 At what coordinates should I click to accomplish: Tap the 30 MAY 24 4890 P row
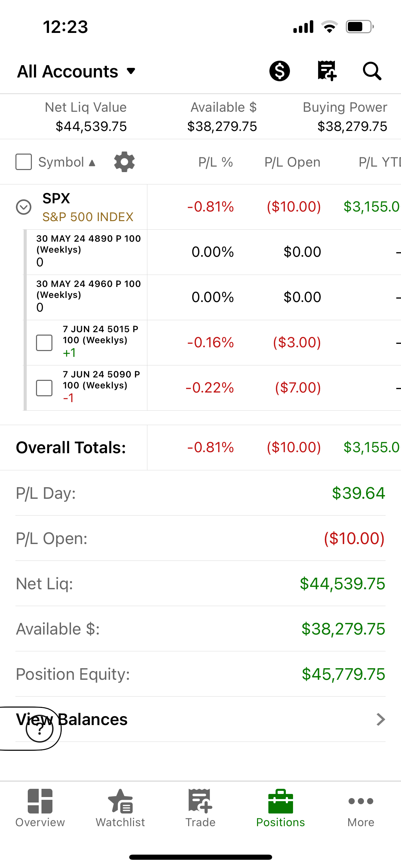212,252
